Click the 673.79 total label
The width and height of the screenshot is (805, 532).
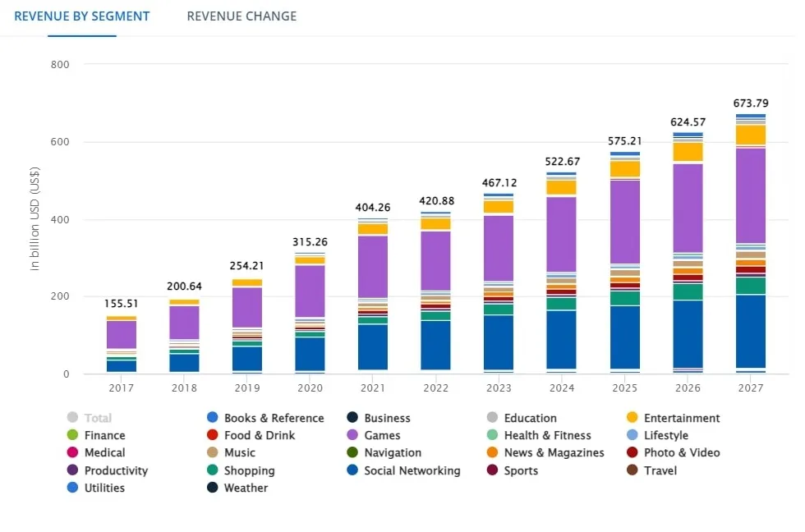coord(751,103)
